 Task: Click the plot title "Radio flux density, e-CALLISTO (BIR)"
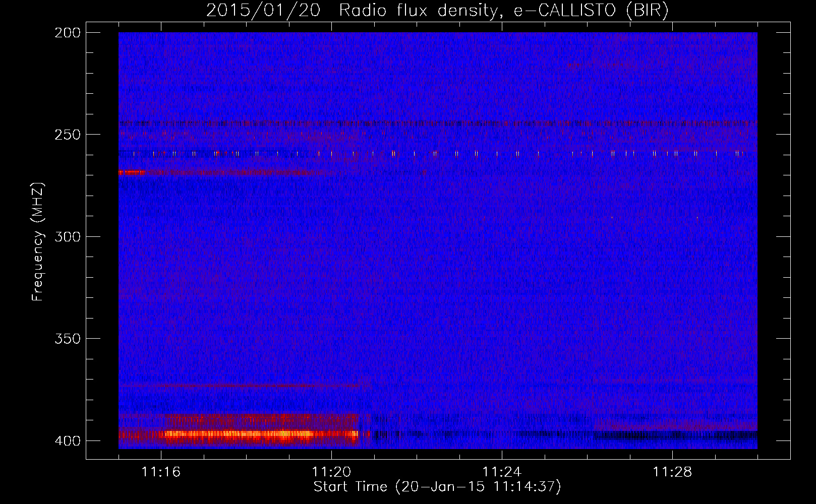[504, 11]
